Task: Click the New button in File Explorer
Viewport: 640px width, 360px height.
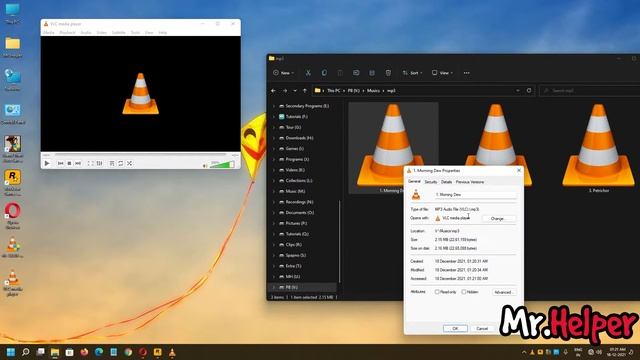Action: pos(283,73)
